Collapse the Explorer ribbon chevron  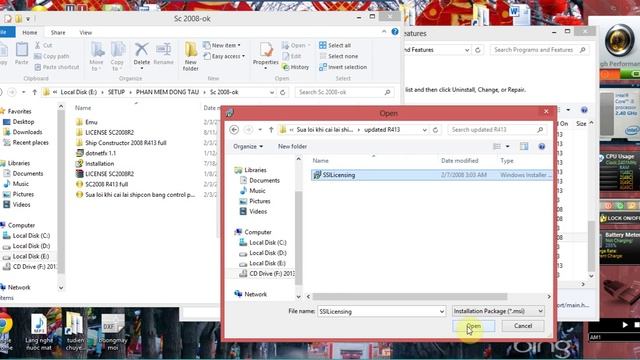point(384,32)
